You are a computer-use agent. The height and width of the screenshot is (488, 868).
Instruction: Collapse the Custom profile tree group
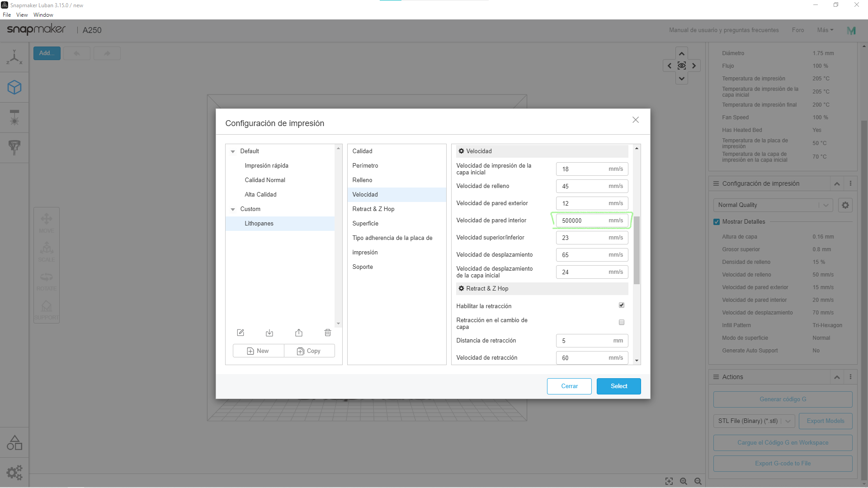[233, 210]
